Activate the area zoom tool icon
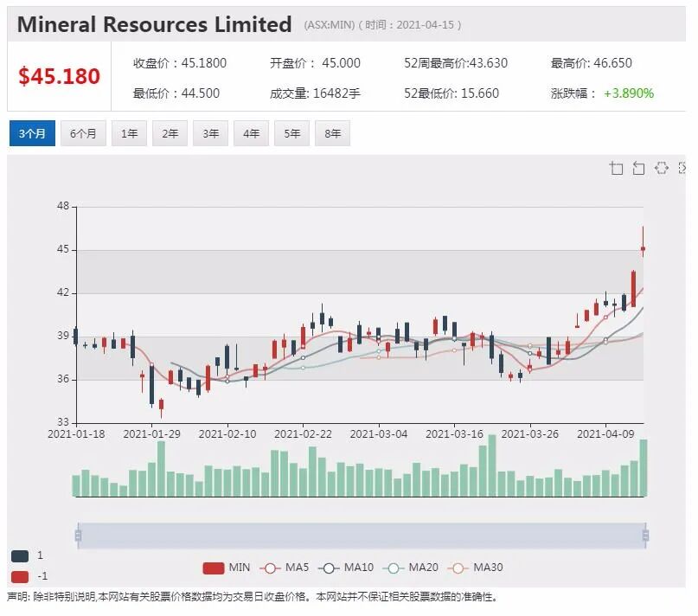This screenshot has width=698, height=616. click(x=616, y=168)
